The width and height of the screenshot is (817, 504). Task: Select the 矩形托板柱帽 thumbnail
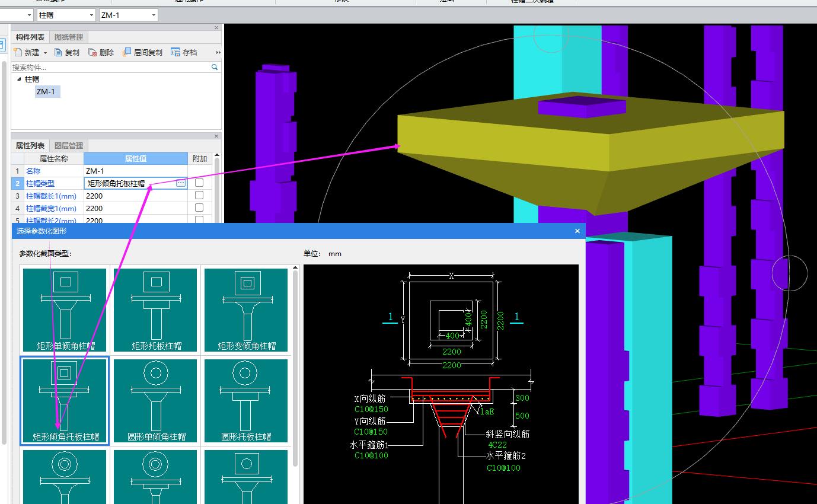157,310
